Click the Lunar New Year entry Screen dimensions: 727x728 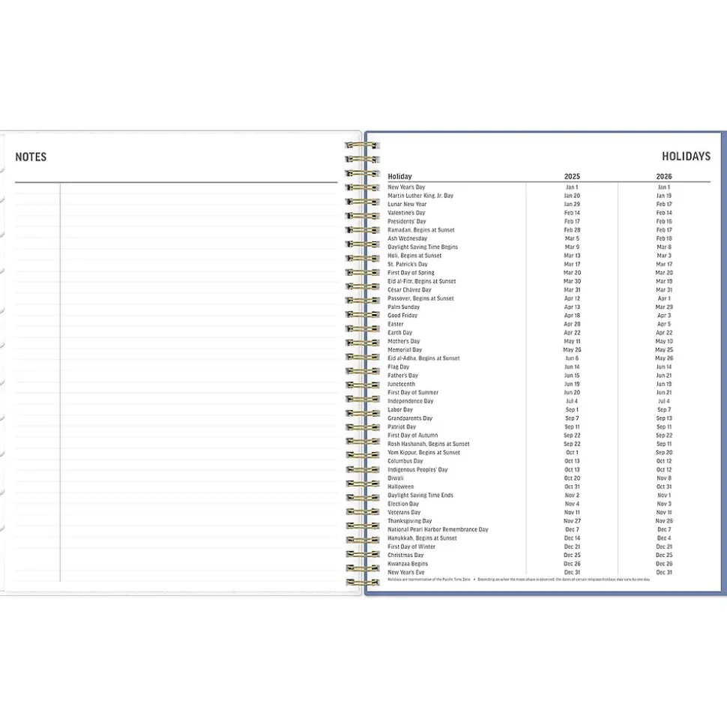click(407, 204)
